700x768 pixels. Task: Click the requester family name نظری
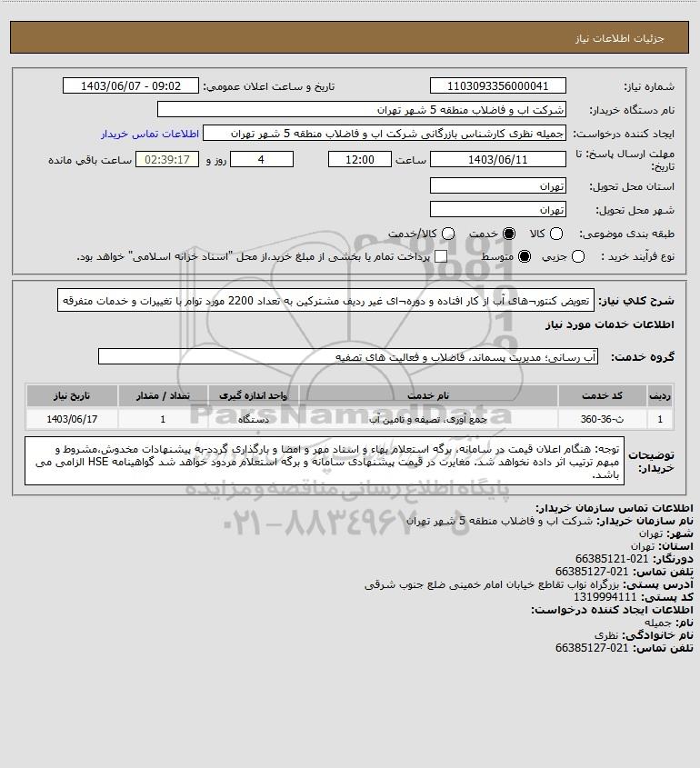pyautogui.click(x=606, y=635)
